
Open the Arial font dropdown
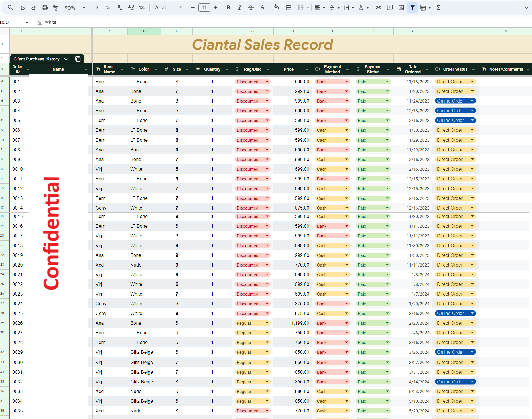tap(168, 7)
